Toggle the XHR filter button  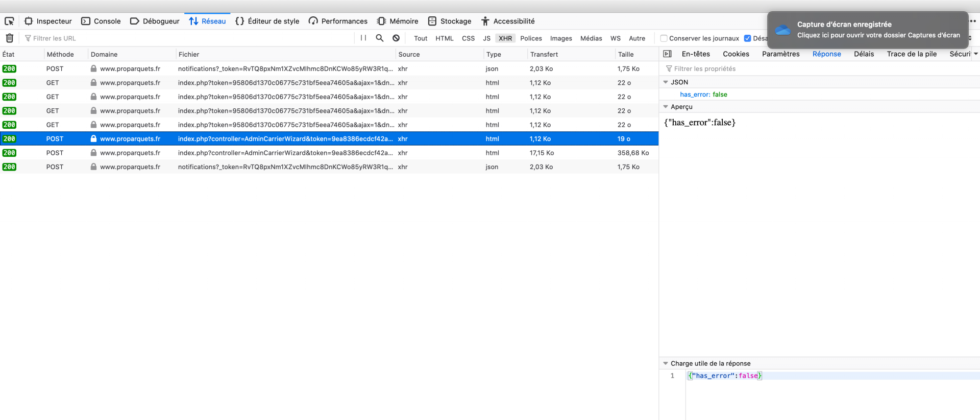(505, 38)
